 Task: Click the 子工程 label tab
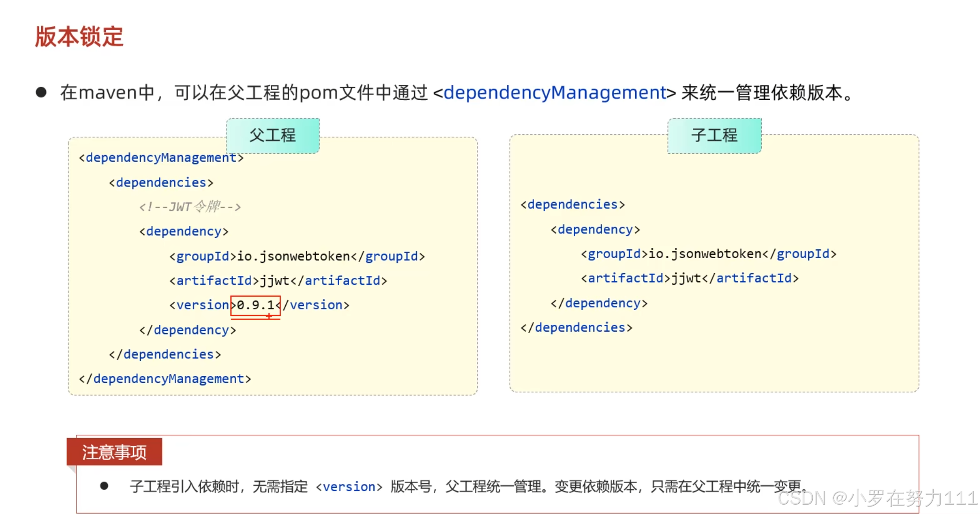point(714,135)
